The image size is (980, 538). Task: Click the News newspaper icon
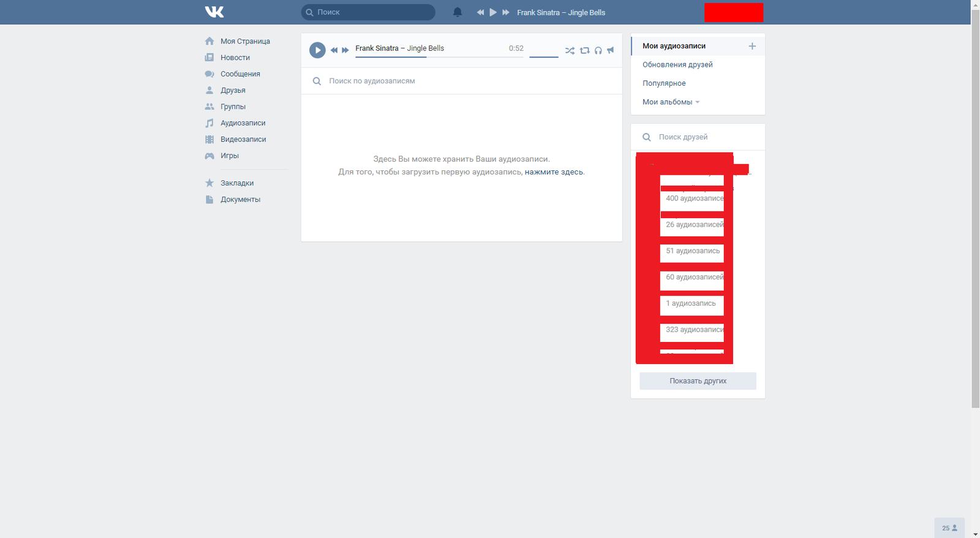pos(209,58)
